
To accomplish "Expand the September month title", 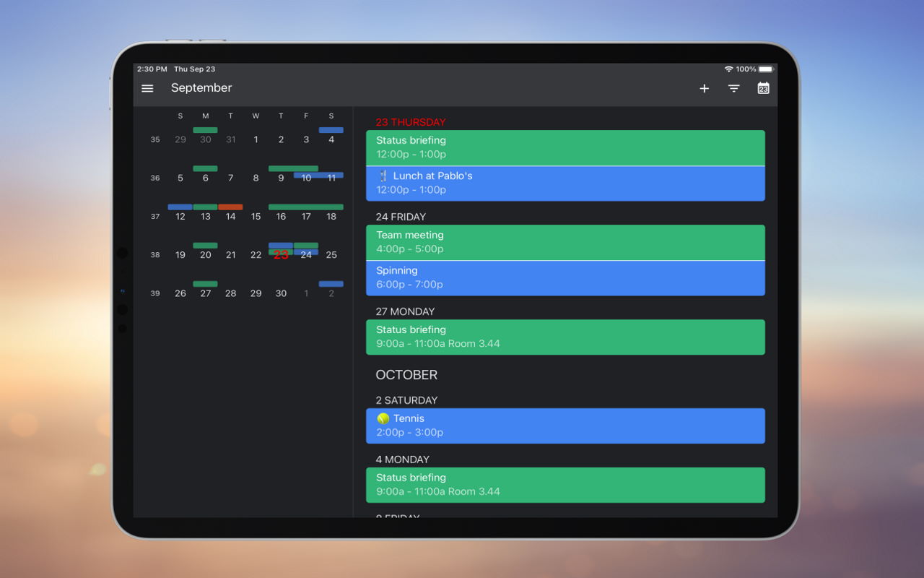I will click(x=201, y=88).
